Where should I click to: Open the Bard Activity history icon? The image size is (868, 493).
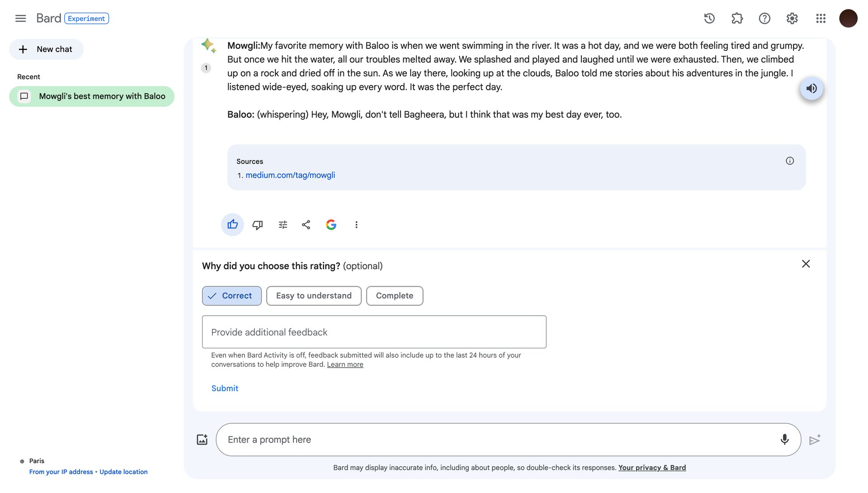tap(709, 19)
